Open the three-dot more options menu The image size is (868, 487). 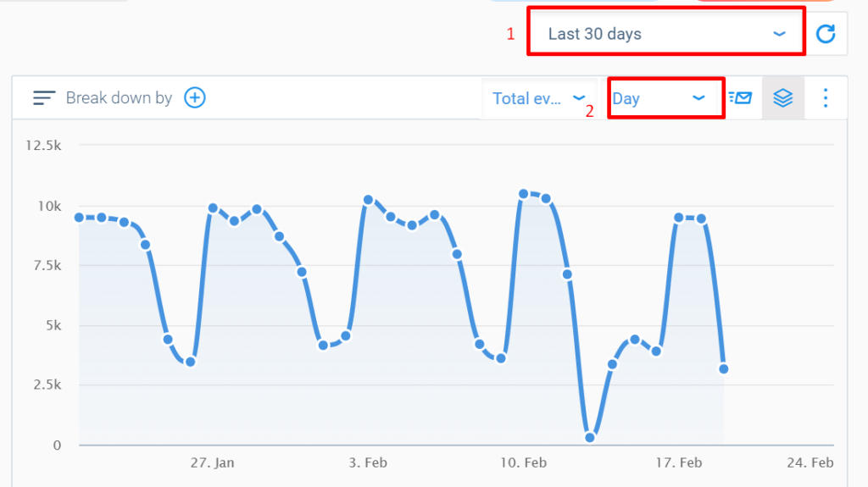826,98
